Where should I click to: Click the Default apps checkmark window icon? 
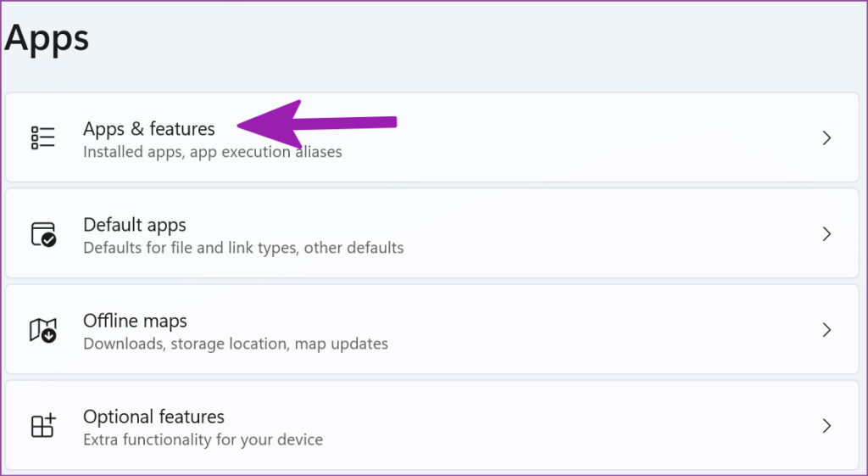coord(42,234)
